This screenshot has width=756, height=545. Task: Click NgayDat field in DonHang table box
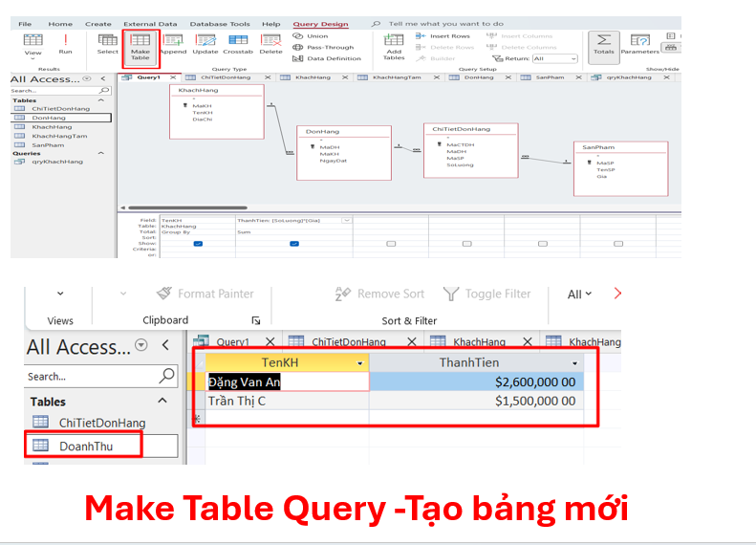click(x=334, y=161)
